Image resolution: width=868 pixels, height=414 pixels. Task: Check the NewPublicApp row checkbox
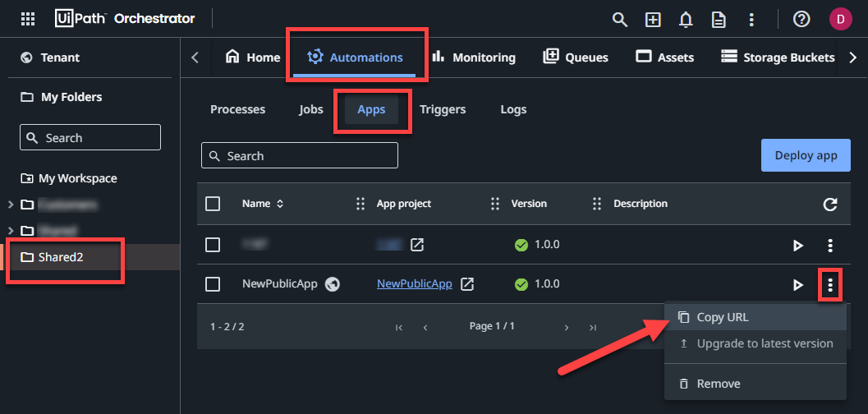pyautogui.click(x=213, y=284)
